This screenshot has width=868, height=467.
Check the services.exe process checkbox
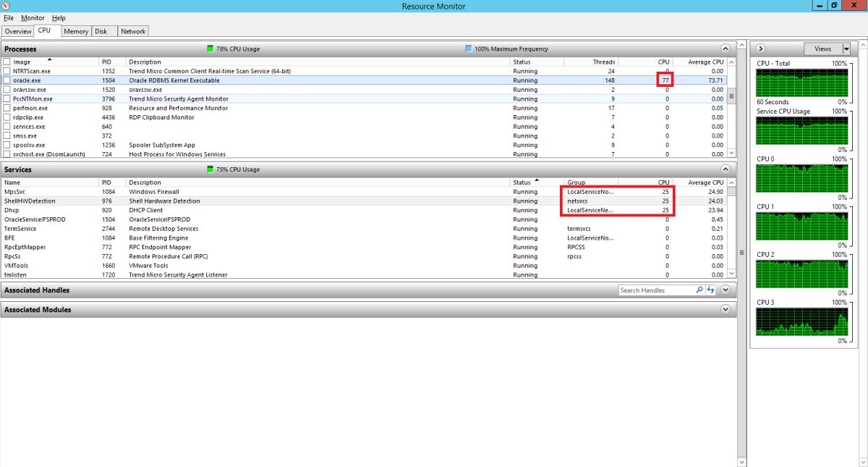(7, 127)
